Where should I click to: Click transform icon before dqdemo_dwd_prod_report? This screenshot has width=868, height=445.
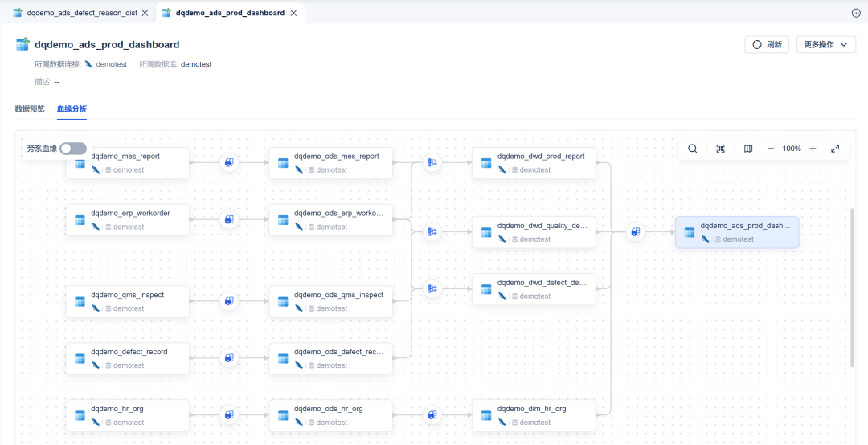432,163
